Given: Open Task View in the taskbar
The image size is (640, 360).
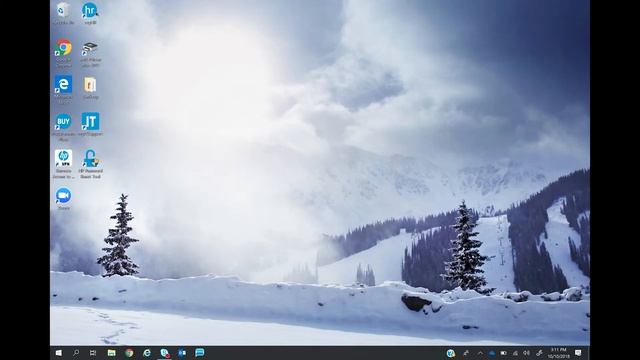Looking at the screenshot, I should (93, 353).
